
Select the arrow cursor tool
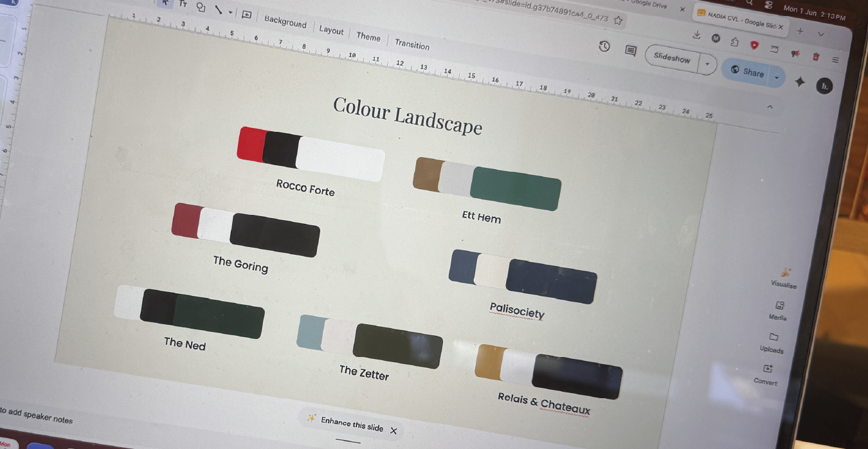click(166, 2)
